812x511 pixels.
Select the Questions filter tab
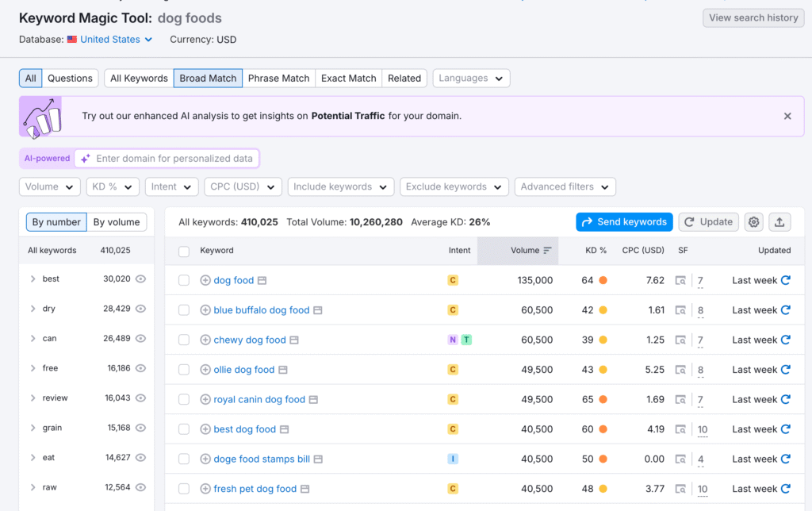coord(70,78)
